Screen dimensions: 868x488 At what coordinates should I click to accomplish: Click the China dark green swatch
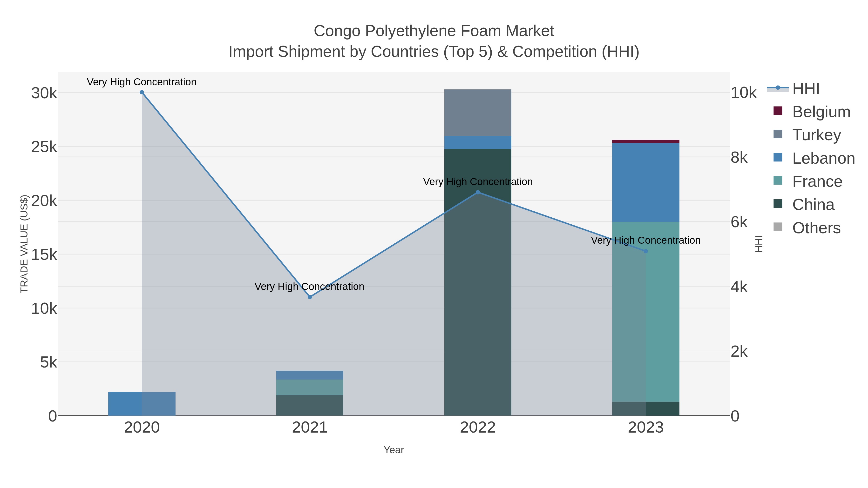[x=778, y=204]
